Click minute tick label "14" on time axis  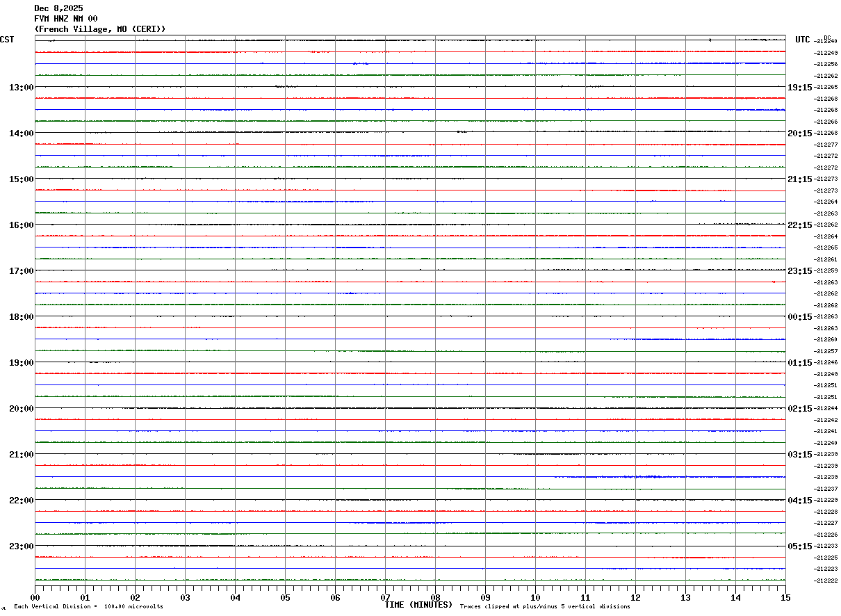[735, 597]
